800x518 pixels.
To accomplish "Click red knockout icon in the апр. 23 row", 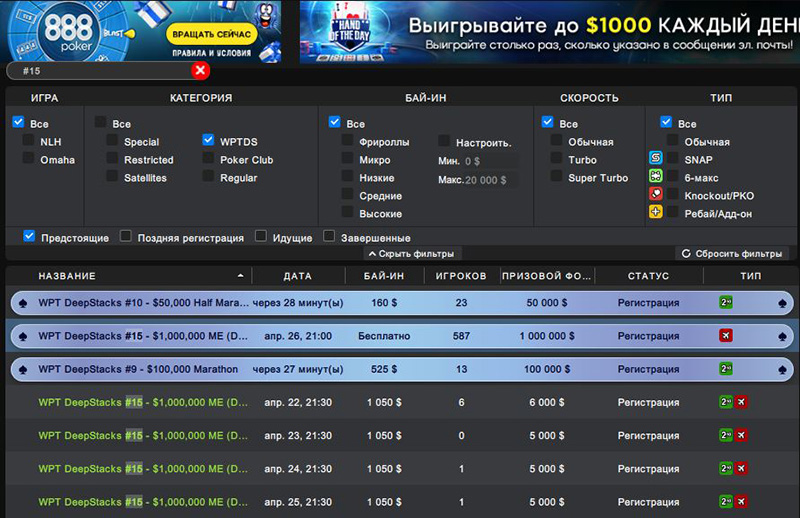I will 741,435.
